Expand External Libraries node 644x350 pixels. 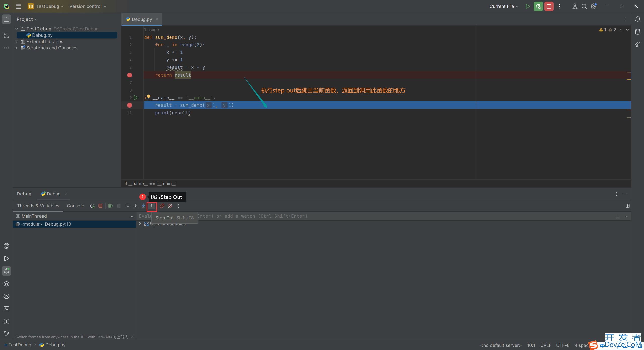(17, 42)
